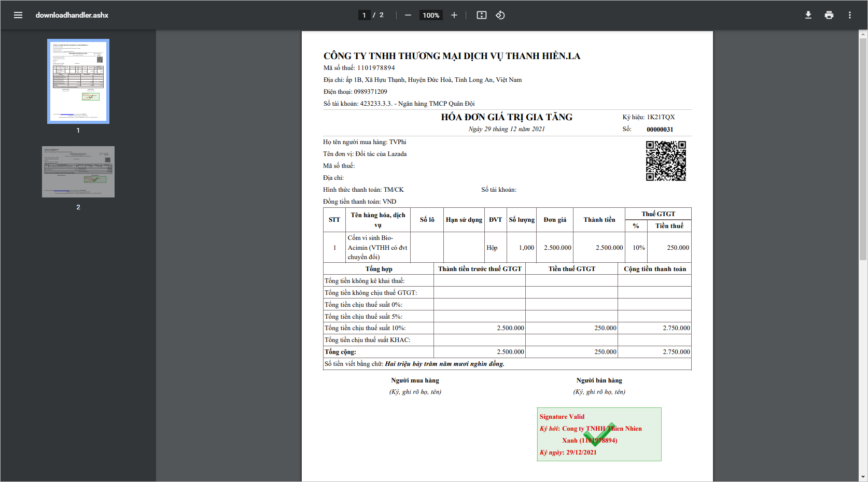Click the quantity 1,000 cell
Viewport: 868px width, 482px height.
[x=522, y=248]
